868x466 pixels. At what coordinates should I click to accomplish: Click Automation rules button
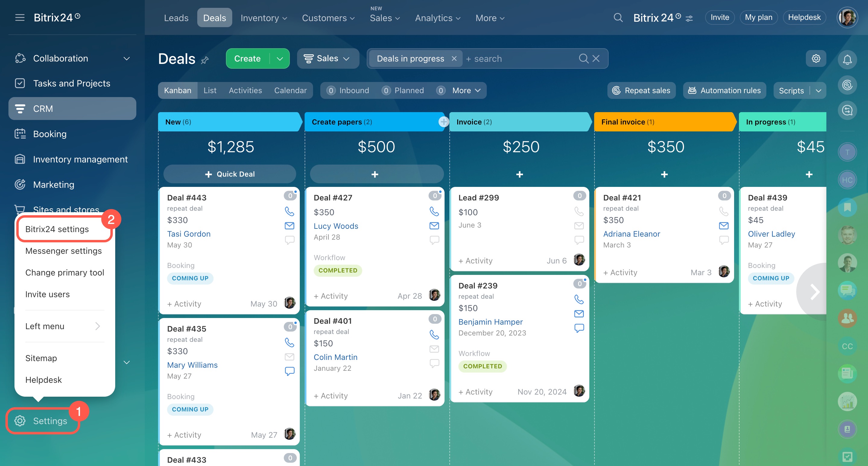(724, 90)
